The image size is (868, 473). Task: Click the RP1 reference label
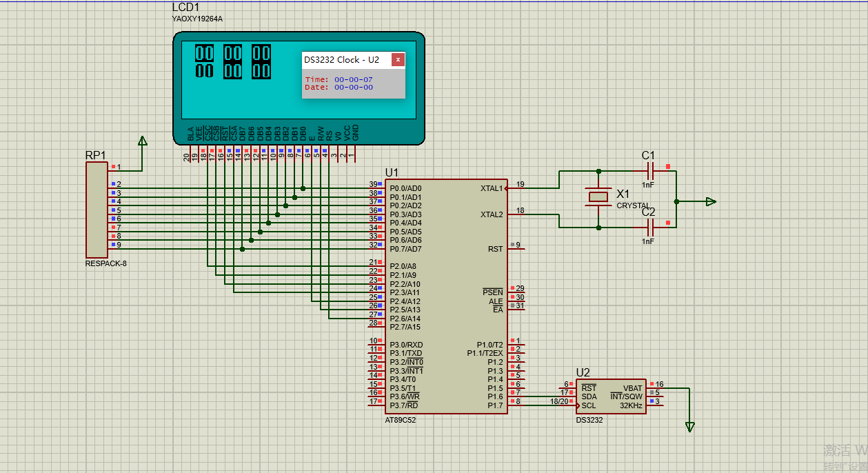[x=96, y=156]
